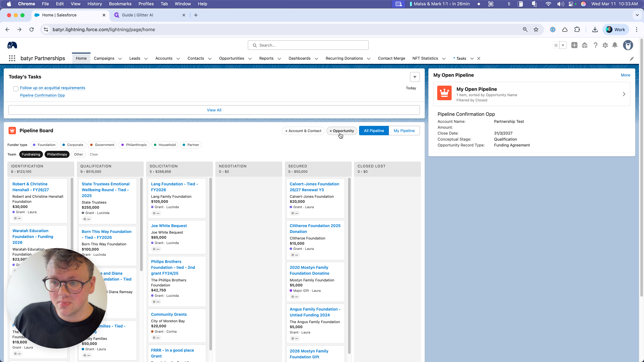The width and height of the screenshot is (644, 362).
Task: Open the Chrome extensions puzzle icon
Action: [x=577, y=29]
